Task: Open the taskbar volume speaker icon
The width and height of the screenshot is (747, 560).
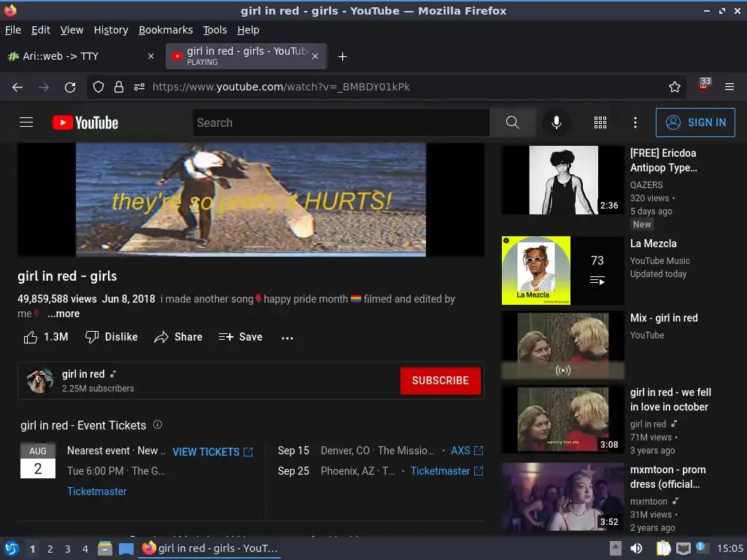Action: [x=636, y=548]
